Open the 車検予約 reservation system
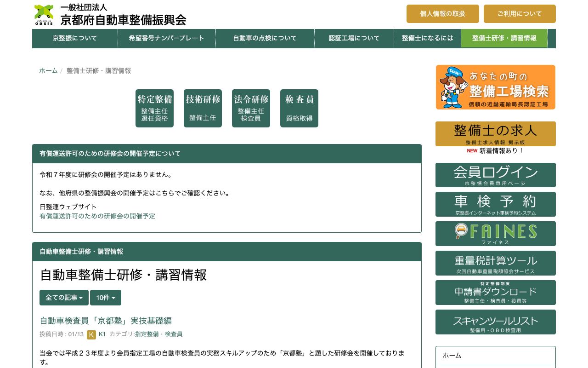Image resolution: width=588 pixels, height=368 pixels. pos(495,204)
